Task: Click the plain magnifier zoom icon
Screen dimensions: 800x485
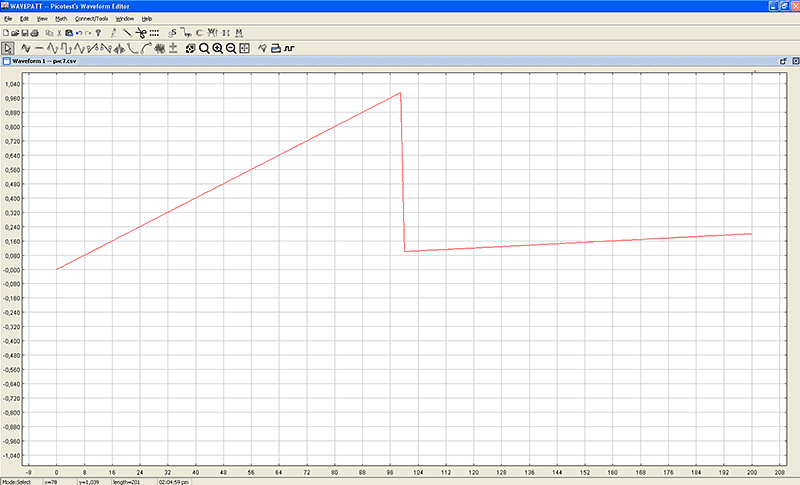Action: (x=204, y=48)
